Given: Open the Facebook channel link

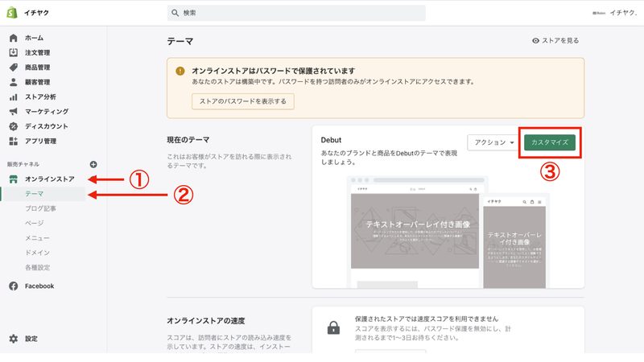Looking at the screenshot, I should click(39, 286).
